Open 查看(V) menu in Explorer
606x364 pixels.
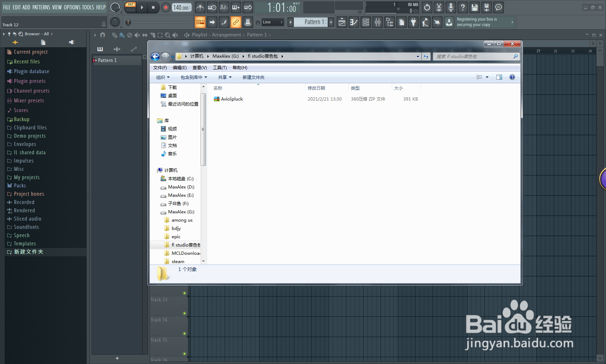199,68
